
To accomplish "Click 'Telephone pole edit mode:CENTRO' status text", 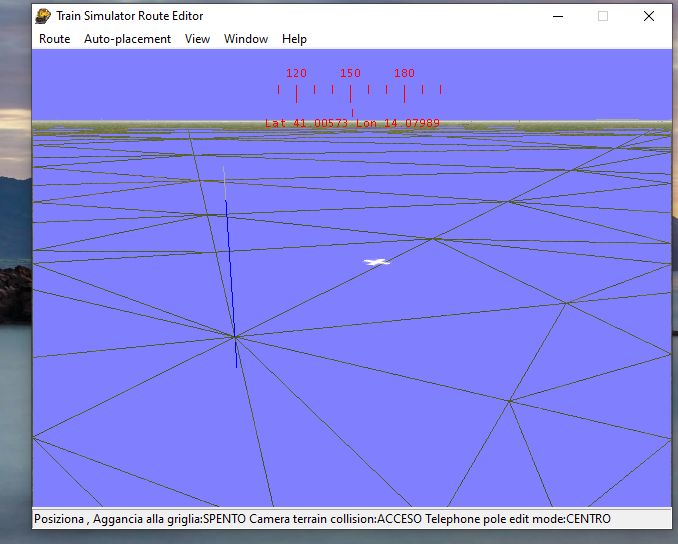I will pos(518,518).
